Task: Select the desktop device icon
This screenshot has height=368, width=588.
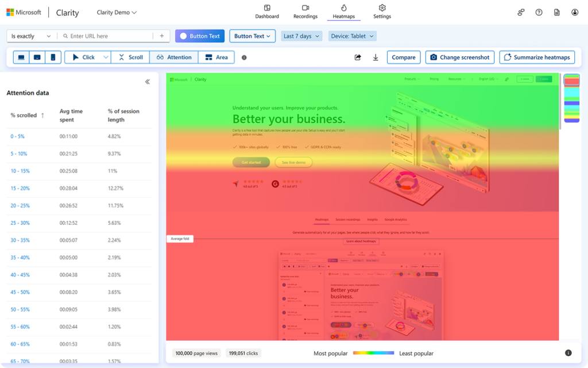Action: tap(21, 57)
